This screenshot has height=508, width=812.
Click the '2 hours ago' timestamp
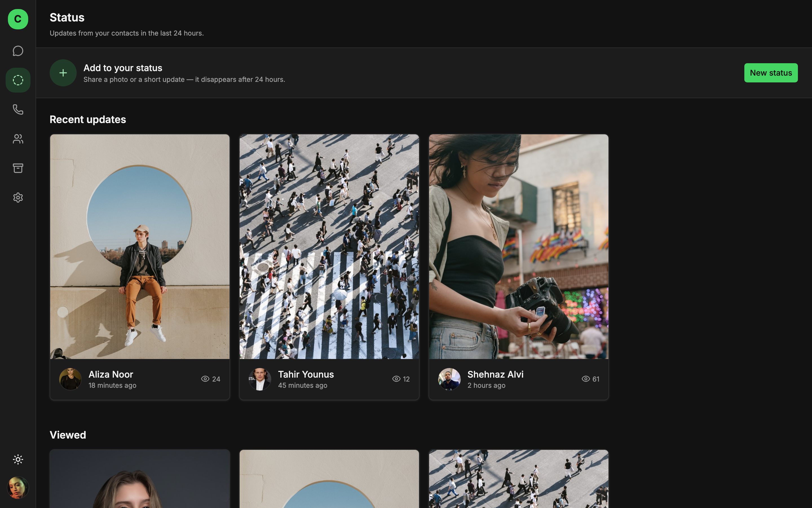click(x=486, y=385)
